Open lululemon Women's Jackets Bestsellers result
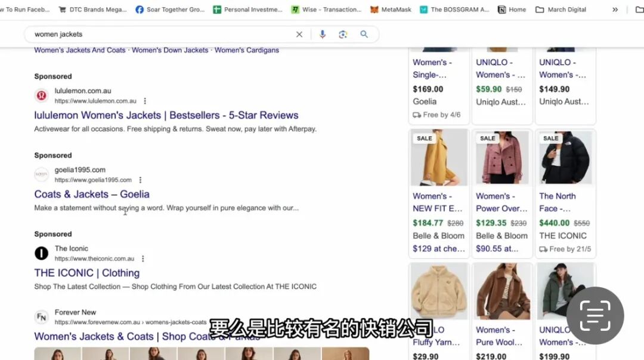Screen dimensions: 644x360 (x=166, y=115)
